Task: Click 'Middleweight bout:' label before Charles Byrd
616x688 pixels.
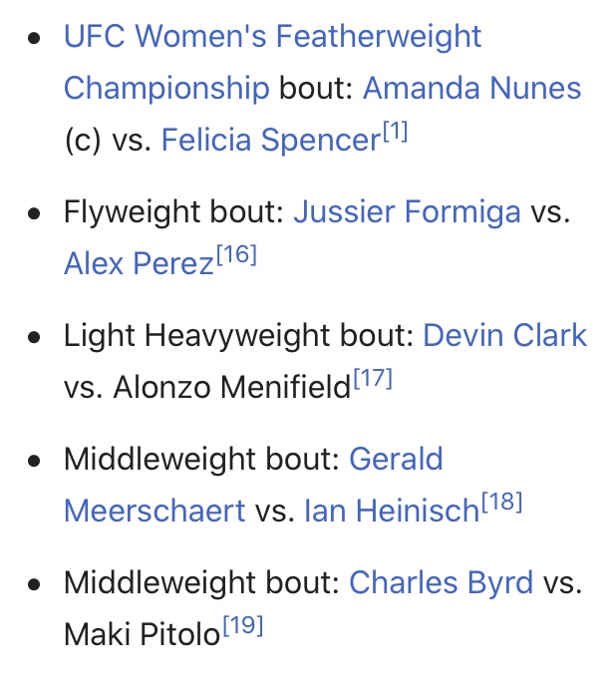Action: click(x=201, y=582)
